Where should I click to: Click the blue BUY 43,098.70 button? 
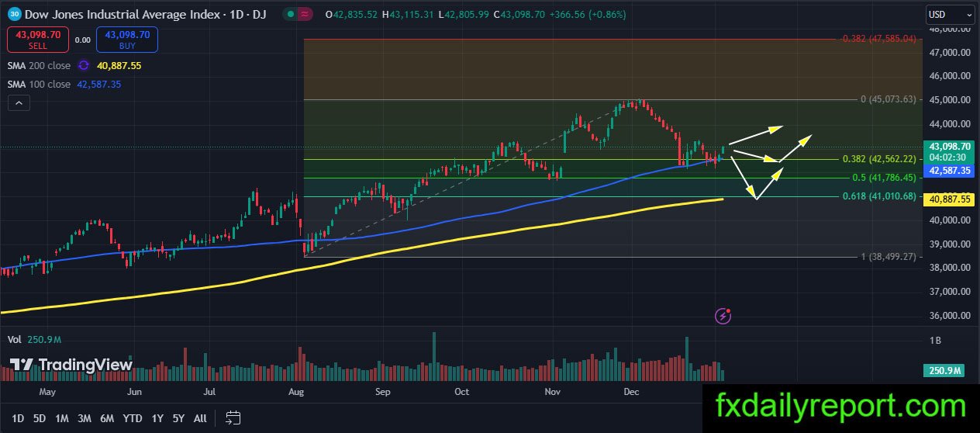tap(127, 40)
